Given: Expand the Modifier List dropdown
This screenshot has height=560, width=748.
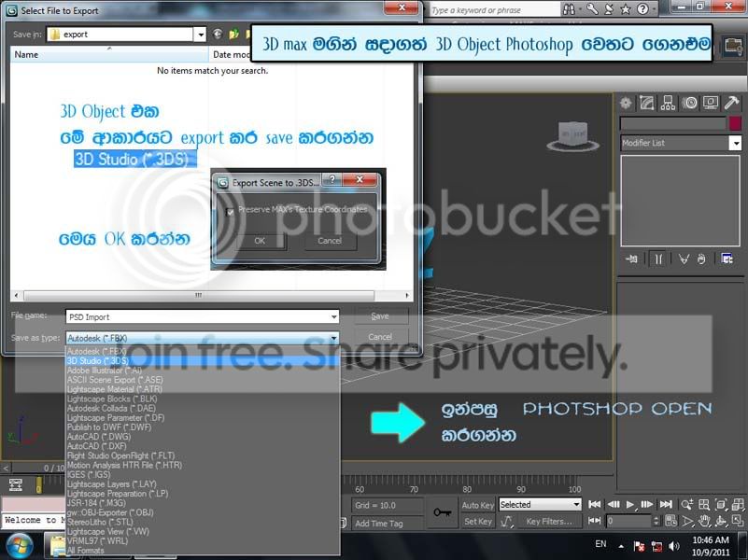Looking at the screenshot, I should point(736,143).
